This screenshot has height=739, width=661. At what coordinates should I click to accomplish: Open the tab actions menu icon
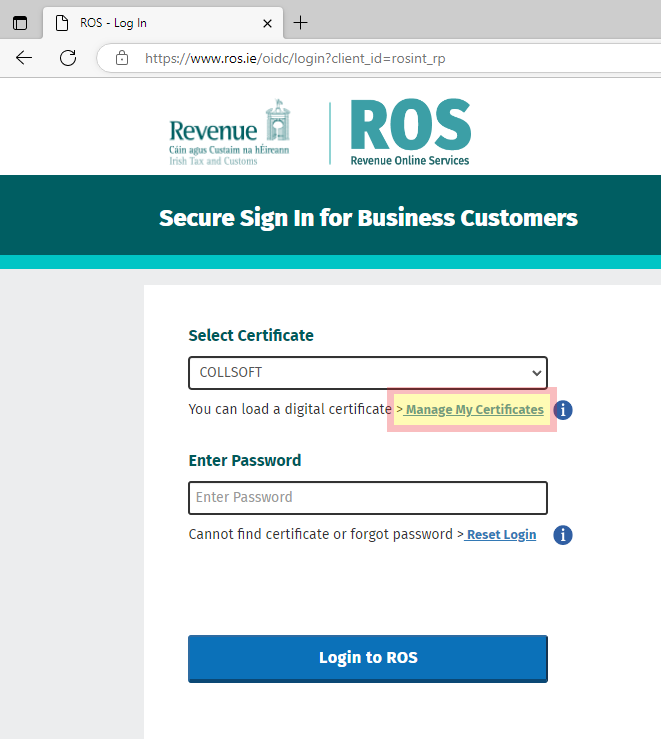20,23
